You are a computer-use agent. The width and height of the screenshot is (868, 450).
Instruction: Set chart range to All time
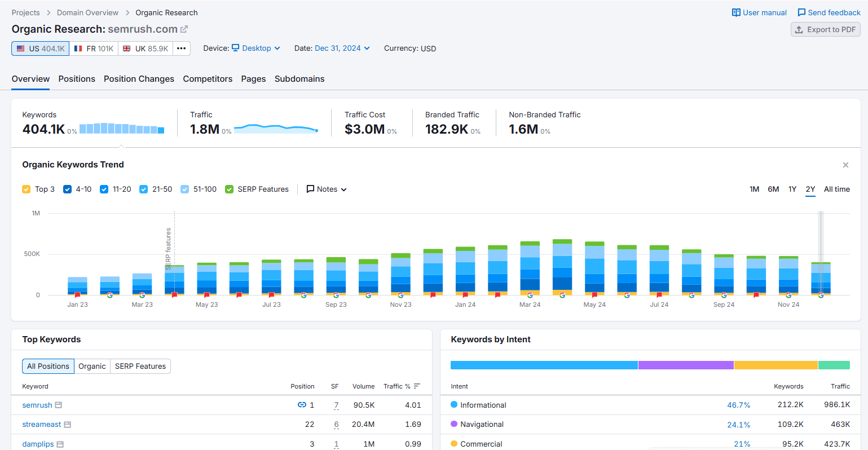(837, 189)
